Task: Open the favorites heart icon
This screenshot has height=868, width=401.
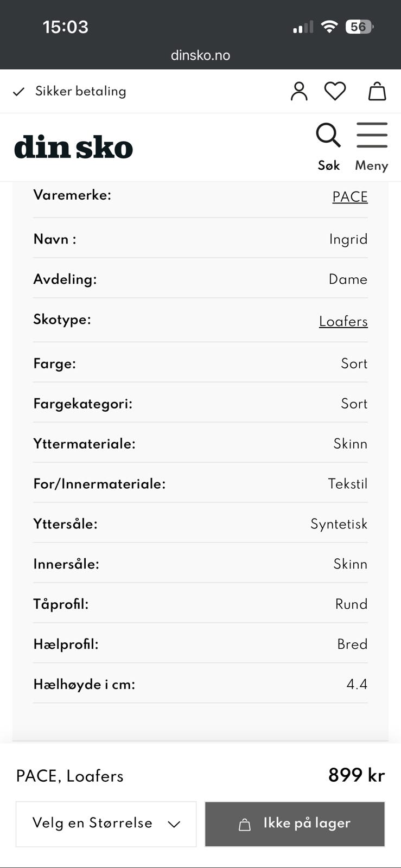Action: tap(335, 91)
